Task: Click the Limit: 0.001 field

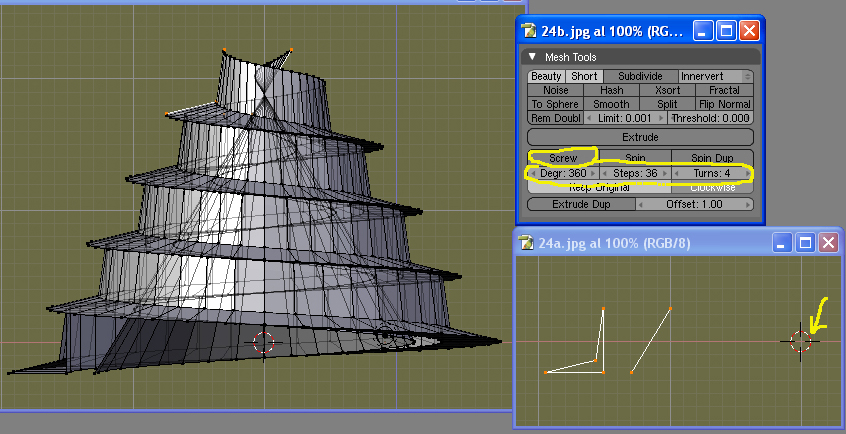Action: 625,118
